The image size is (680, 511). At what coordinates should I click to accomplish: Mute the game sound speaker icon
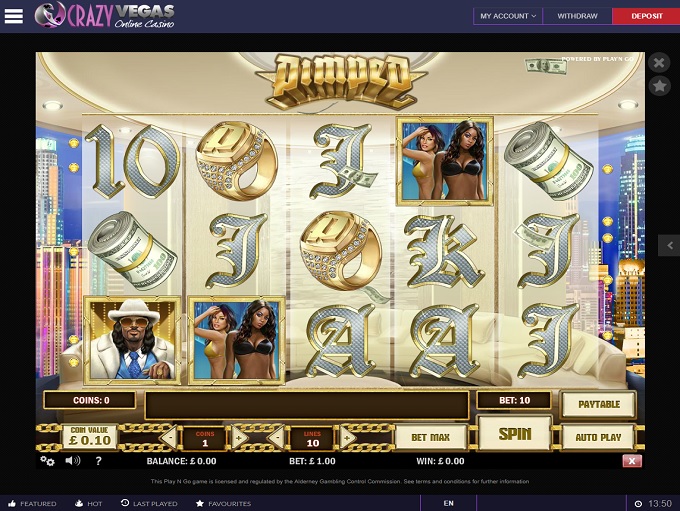[72, 461]
